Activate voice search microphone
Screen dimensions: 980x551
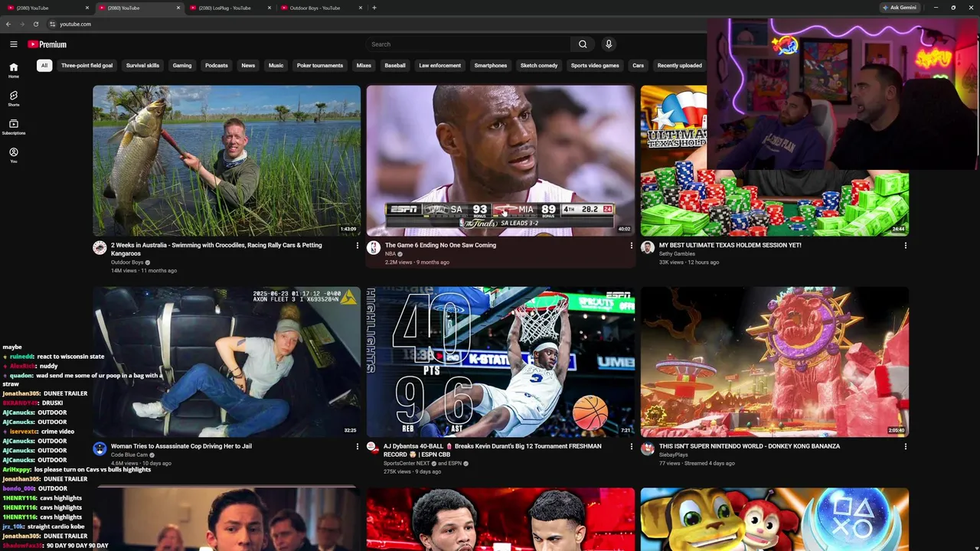coord(609,44)
